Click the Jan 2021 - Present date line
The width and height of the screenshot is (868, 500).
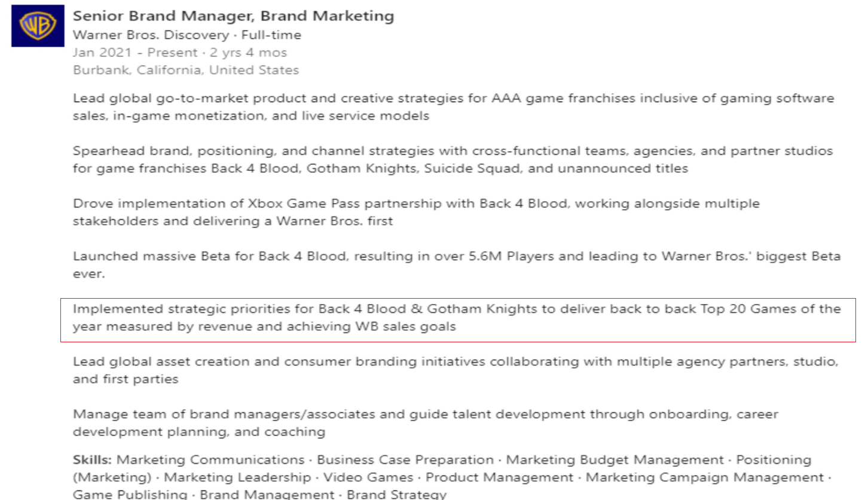pyautogui.click(x=179, y=53)
